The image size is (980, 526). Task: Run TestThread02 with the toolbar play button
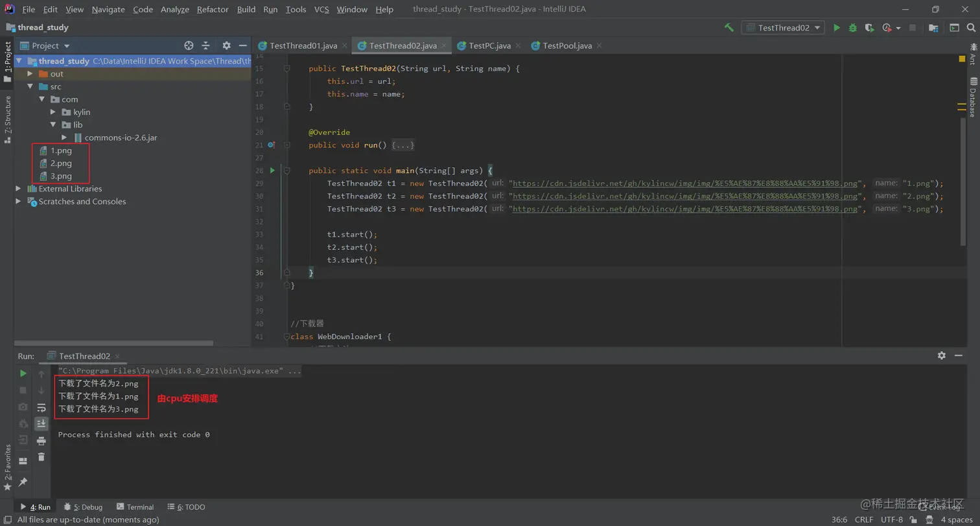[x=837, y=28]
